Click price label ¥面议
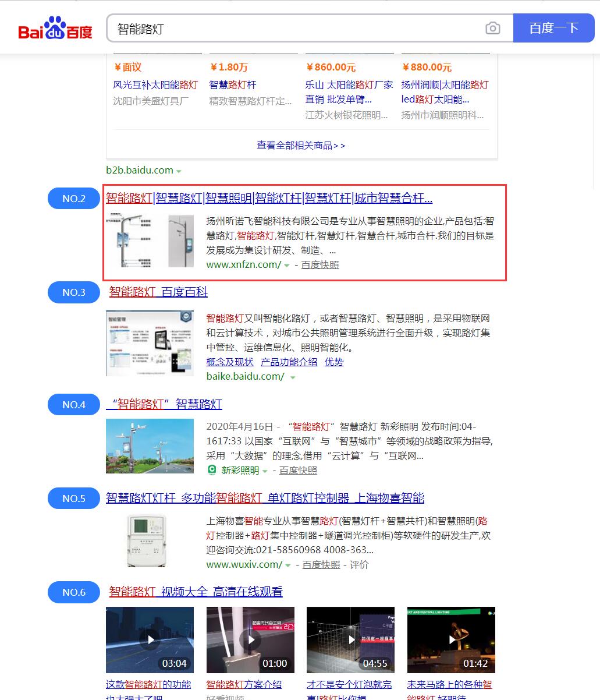600x700 pixels. pos(127,67)
